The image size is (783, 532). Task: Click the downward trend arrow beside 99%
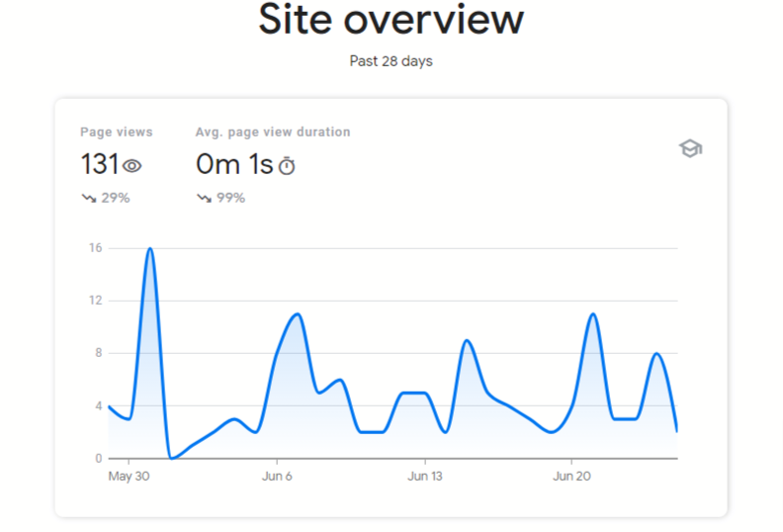point(204,199)
